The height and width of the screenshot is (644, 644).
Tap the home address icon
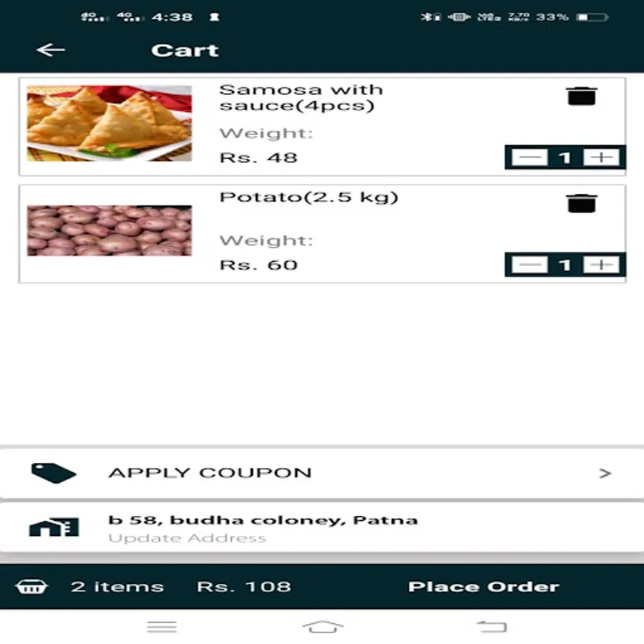54,527
